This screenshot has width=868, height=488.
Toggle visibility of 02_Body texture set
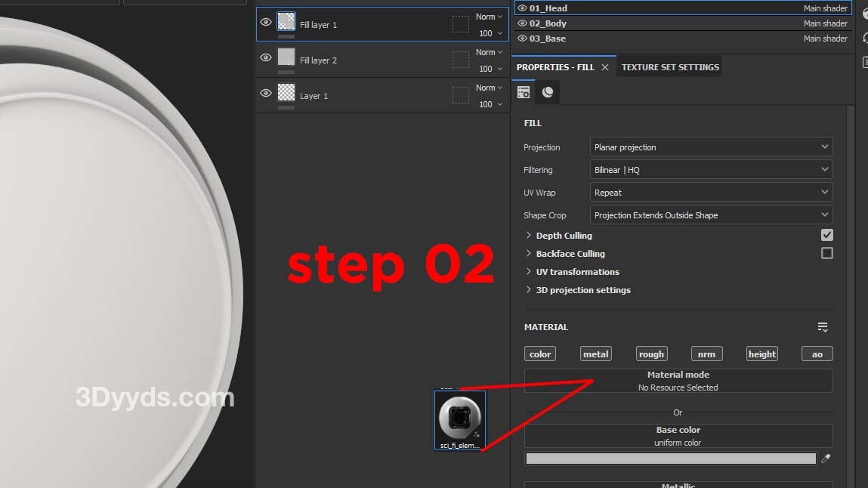click(522, 23)
